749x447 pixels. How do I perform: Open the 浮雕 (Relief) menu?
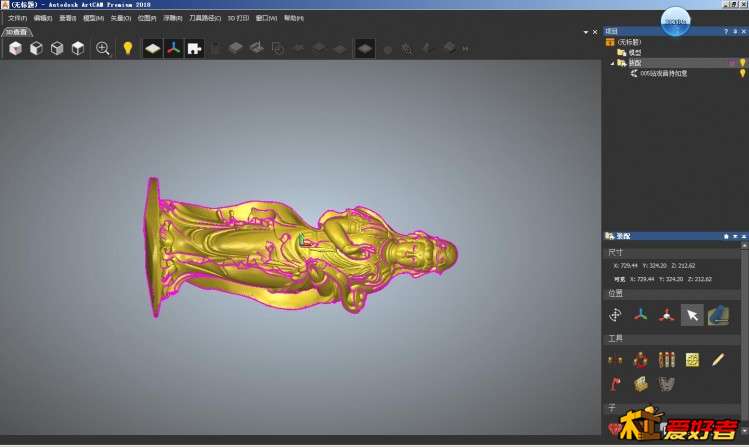click(172, 18)
